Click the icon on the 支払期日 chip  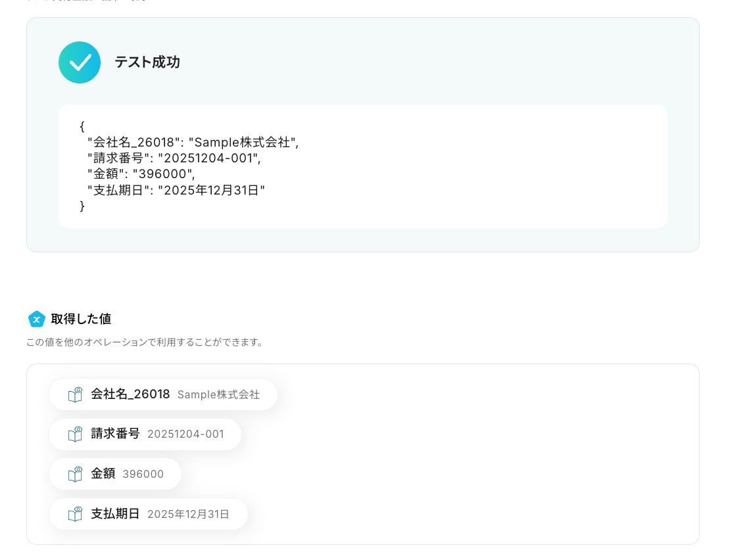(x=76, y=514)
